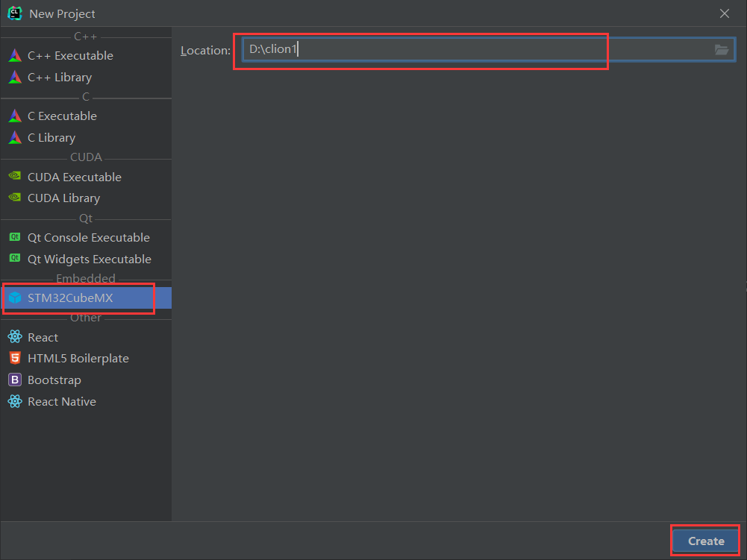747x560 pixels.
Task: Click the CUDA Executable NVIDIA icon
Action: point(15,176)
